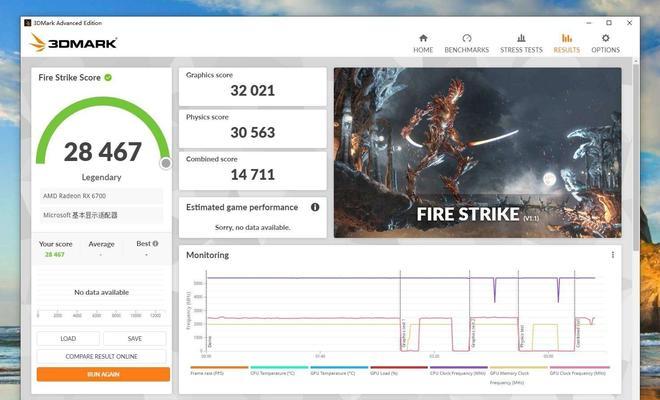
Task: Click the Legendary rating label
Action: point(101,177)
